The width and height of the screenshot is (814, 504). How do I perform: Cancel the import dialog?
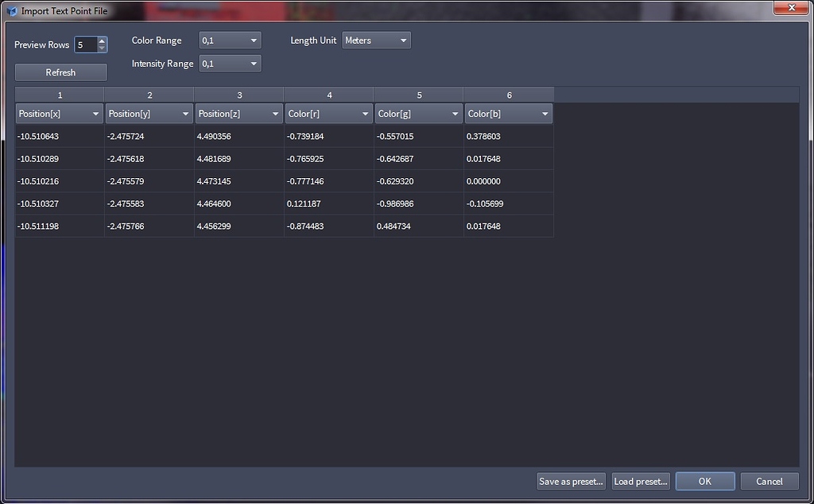pyautogui.click(x=769, y=481)
